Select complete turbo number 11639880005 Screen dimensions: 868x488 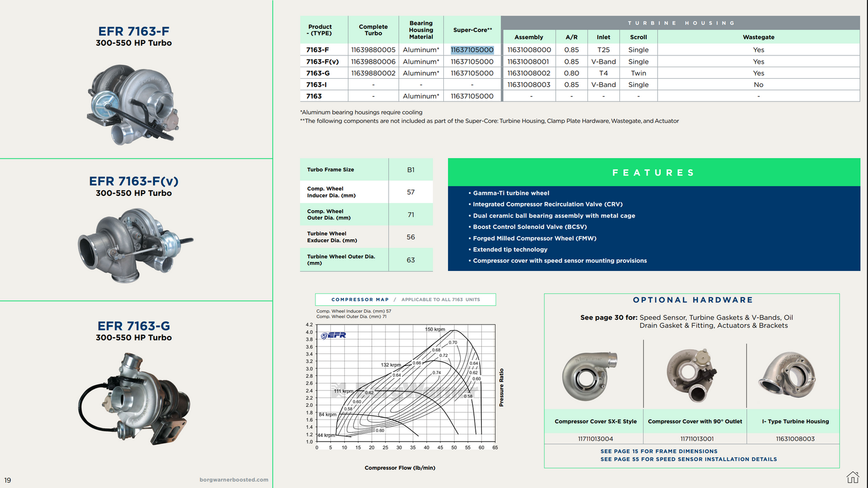(373, 50)
